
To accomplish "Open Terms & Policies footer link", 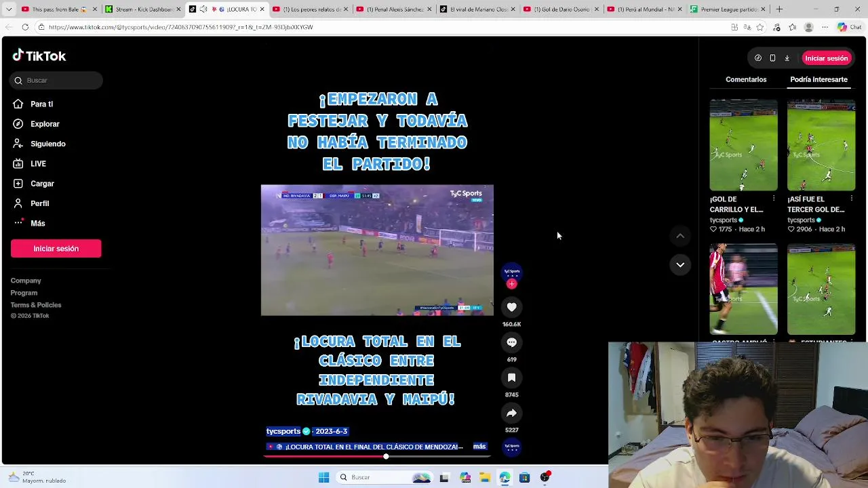I will click(x=36, y=305).
